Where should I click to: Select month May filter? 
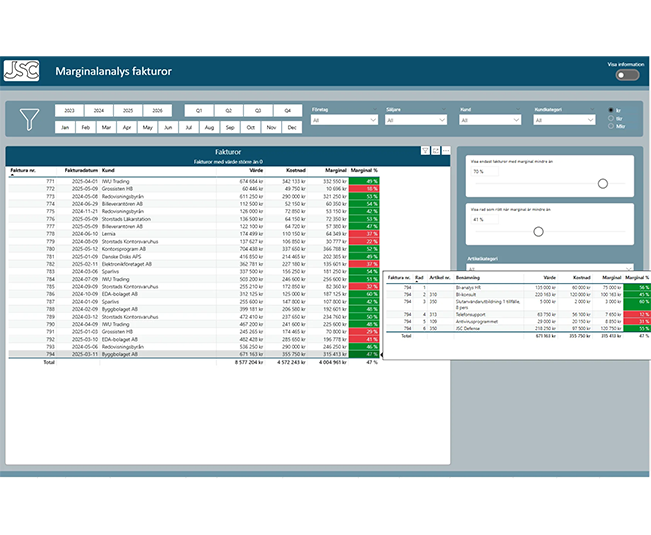click(x=147, y=127)
